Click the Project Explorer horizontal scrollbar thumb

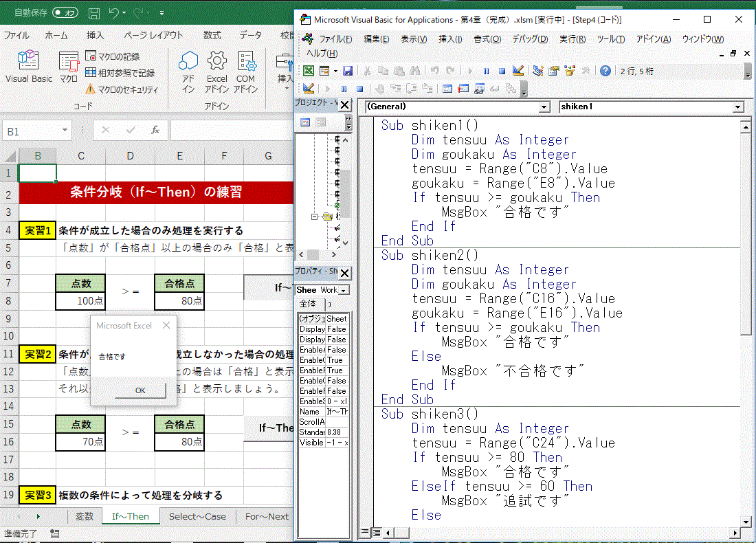[313, 254]
